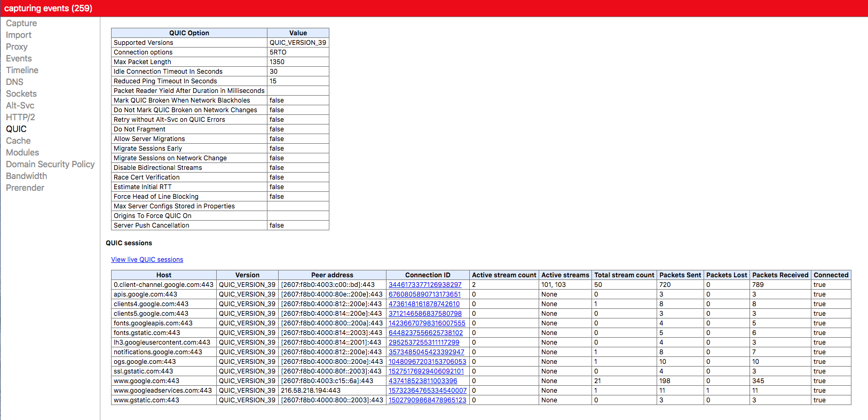This screenshot has width=868, height=420.
Task: Switch to the Prerender tab
Action: tap(25, 188)
